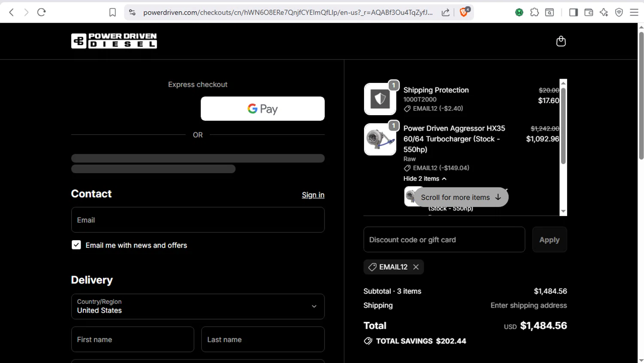This screenshot has width=644, height=363.
Task: Click the Shipping Protection item name
Action: click(436, 90)
